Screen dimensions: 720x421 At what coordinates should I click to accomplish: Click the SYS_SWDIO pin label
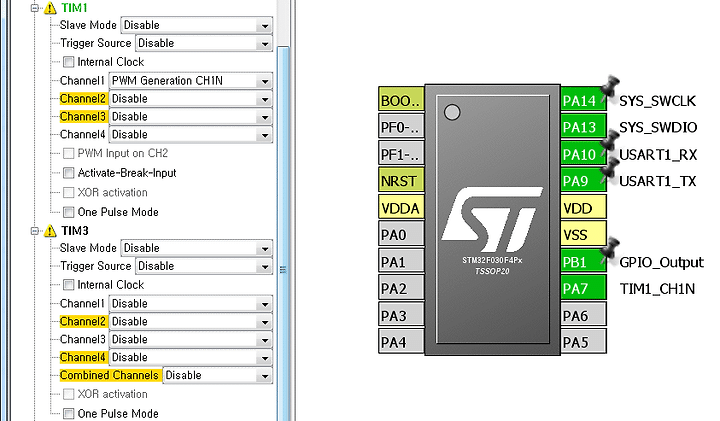point(658,127)
